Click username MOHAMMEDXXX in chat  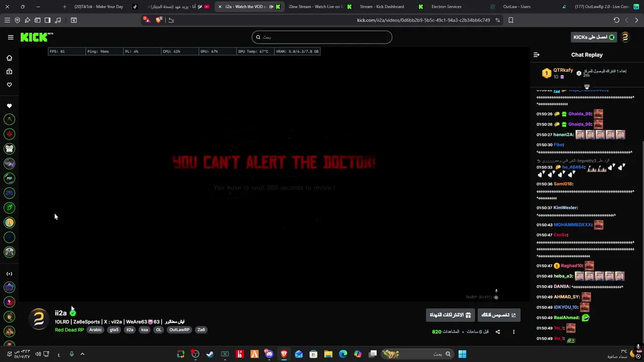[x=573, y=225]
